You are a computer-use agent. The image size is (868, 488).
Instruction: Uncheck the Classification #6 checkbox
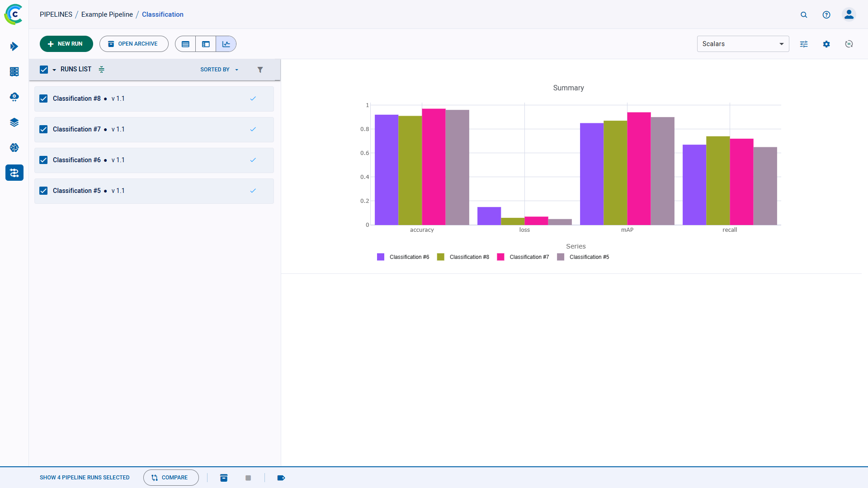point(43,160)
